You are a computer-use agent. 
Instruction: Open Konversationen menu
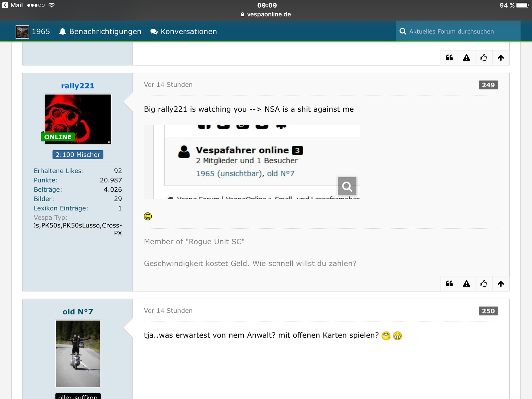click(184, 32)
